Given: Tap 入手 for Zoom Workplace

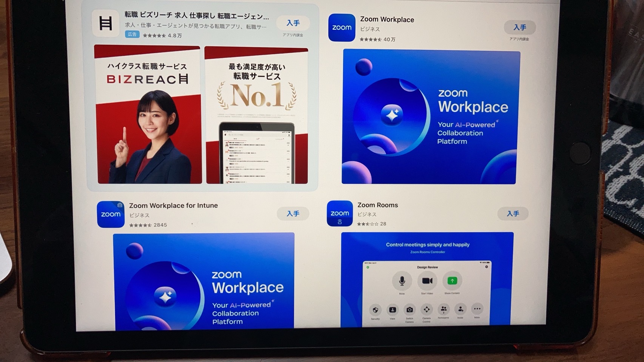Looking at the screenshot, I should pos(519,27).
